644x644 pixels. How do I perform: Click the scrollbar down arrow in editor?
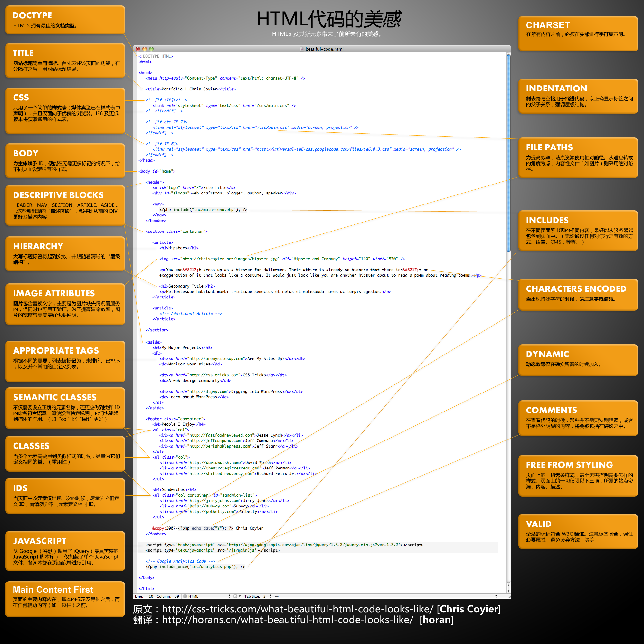pyautogui.click(x=508, y=591)
